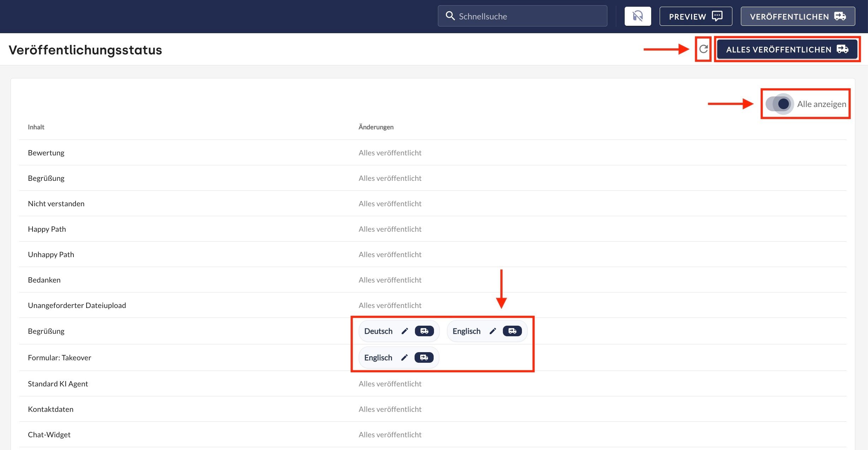Click the Formular: Takeover entry

tap(59, 357)
